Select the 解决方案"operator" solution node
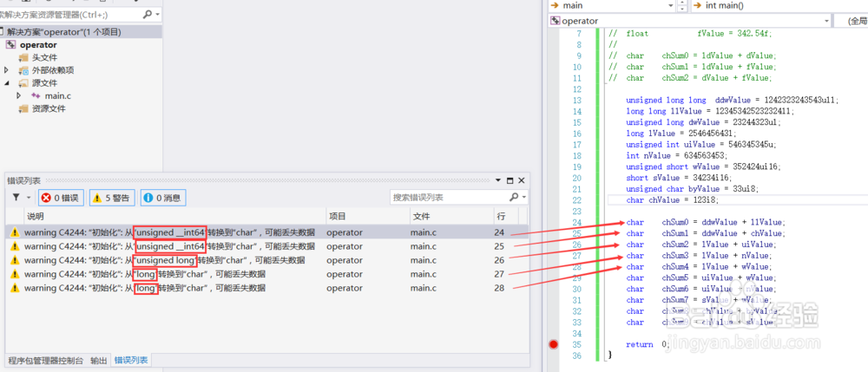Image resolution: width=868 pixels, height=372 pixels. pyautogui.click(x=81, y=32)
